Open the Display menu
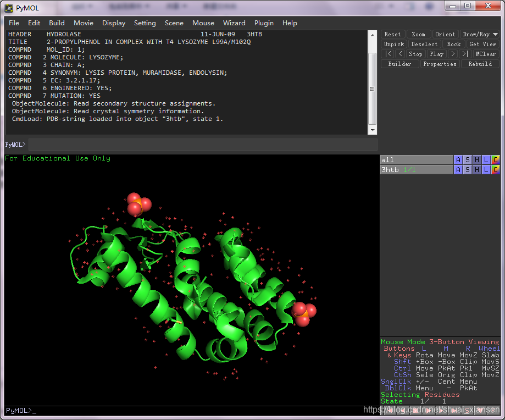505x420 pixels. (x=114, y=23)
